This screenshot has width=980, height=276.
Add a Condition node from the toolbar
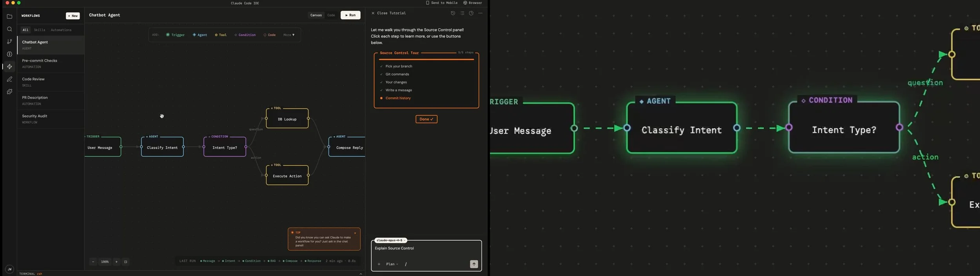(x=245, y=35)
